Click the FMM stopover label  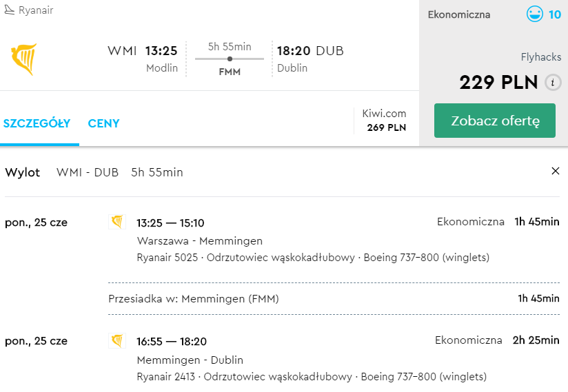230,72
